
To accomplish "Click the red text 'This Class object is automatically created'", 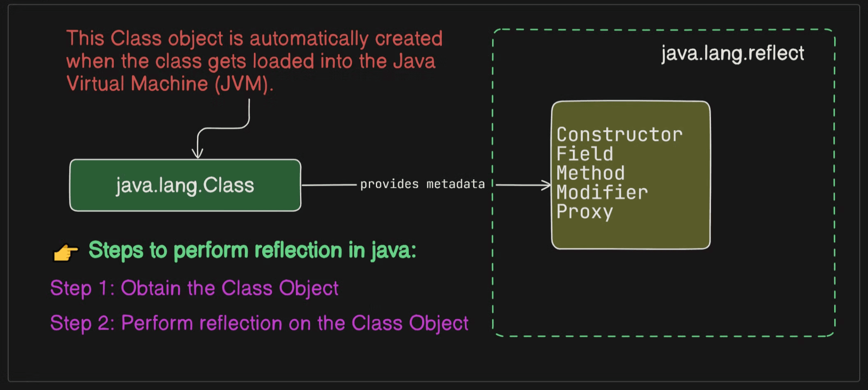I will (254, 39).
